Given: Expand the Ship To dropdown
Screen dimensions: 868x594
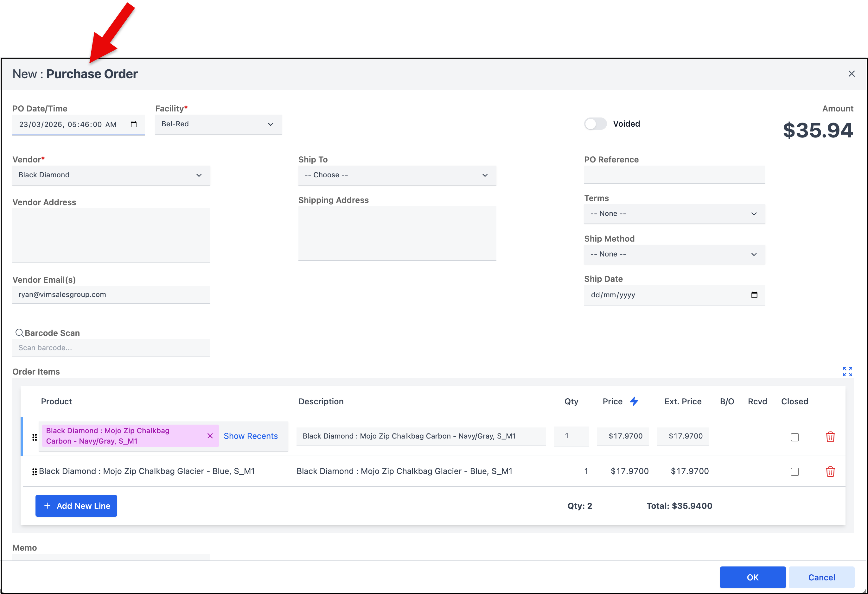Looking at the screenshot, I should click(x=397, y=175).
